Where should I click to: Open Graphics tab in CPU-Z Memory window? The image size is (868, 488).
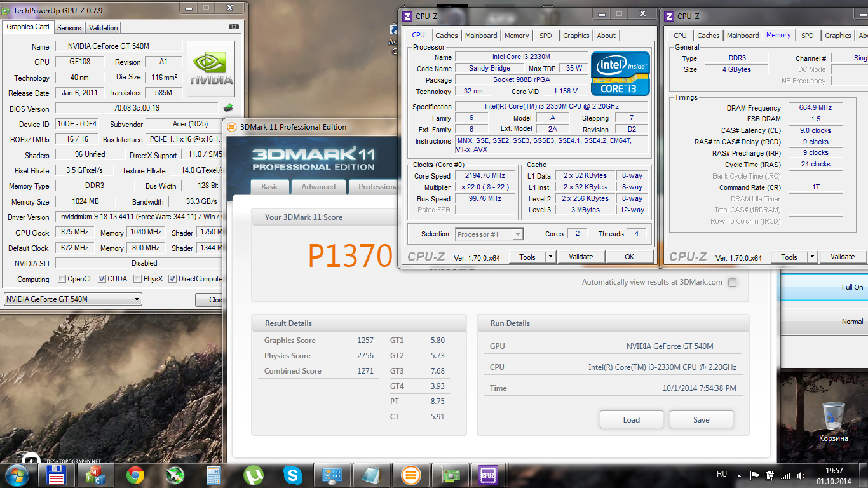click(837, 36)
